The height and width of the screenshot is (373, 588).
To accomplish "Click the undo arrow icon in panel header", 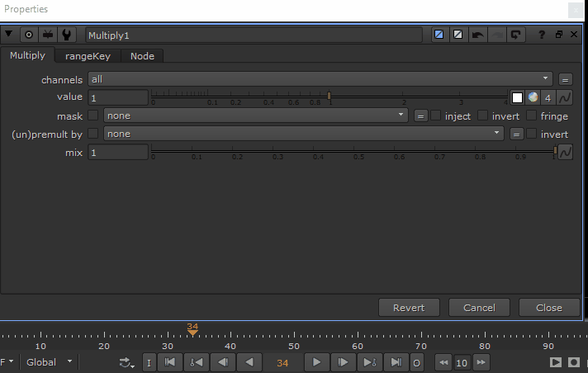I will point(478,35).
